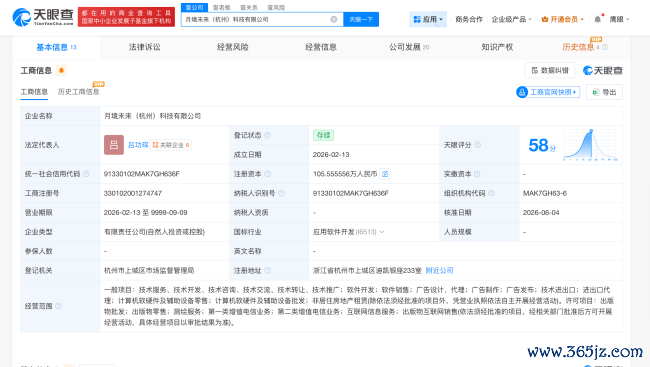Click the 存续 status tag

[x=323, y=135]
